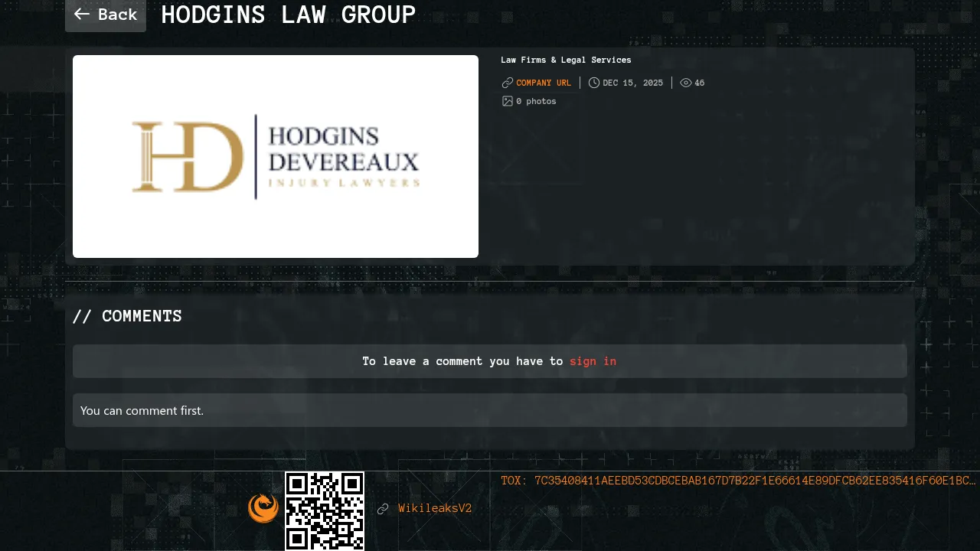980x551 pixels.
Task: Open the sign in link
Action: click(593, 361)
